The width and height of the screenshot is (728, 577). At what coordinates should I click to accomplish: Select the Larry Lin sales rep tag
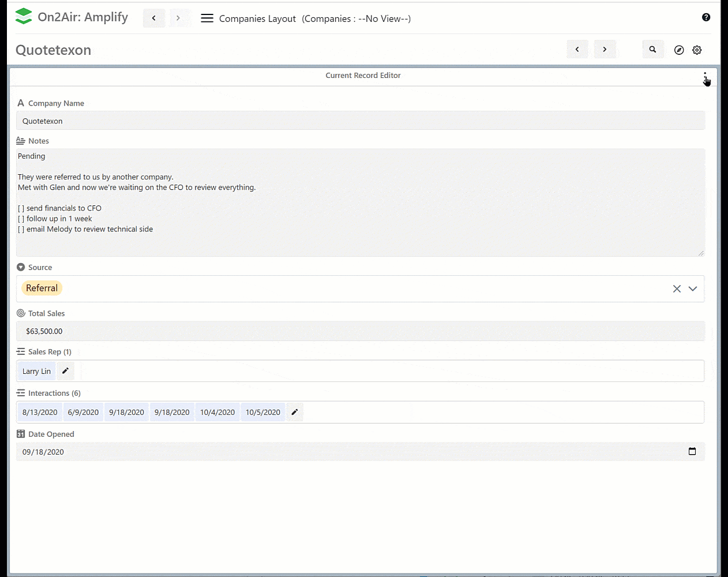coord(36,371)
